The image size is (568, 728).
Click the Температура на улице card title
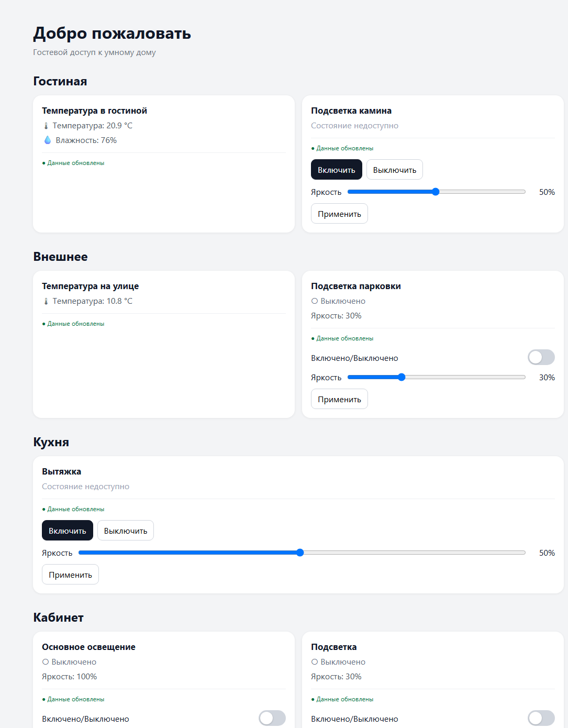coord(91,286)
